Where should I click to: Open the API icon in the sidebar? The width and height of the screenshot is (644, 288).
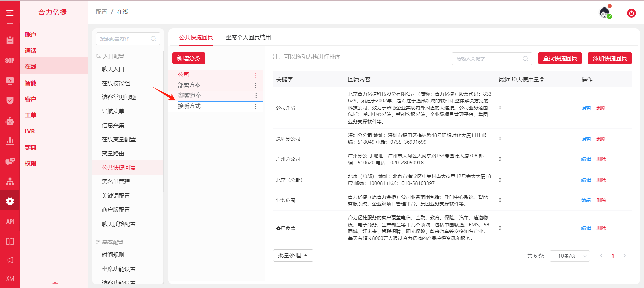pyautogui.click(x=10, y=222)
